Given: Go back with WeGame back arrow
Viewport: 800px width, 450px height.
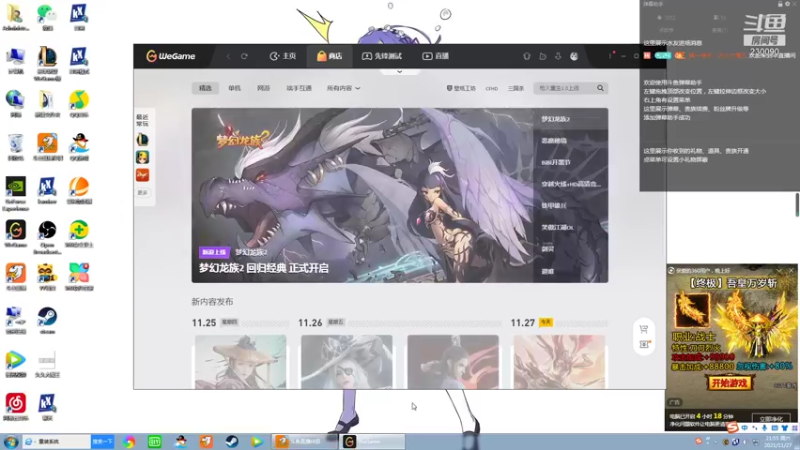Looking at the screenshot, I should (228, 56).
